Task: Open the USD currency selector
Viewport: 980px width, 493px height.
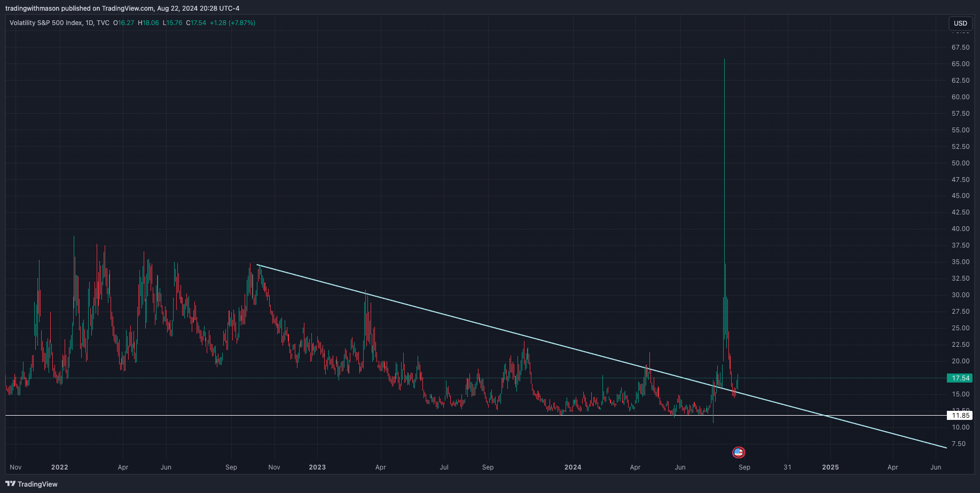Action: (x=960, y=23)
